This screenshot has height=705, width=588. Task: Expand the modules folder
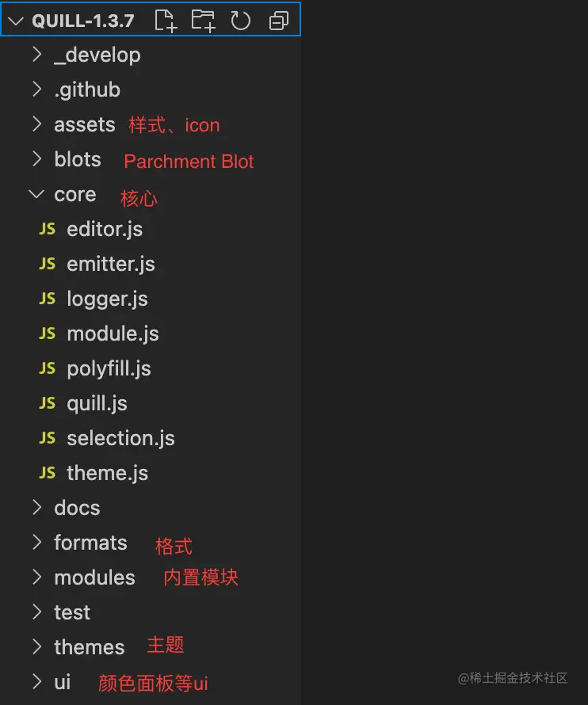[36, 577]
